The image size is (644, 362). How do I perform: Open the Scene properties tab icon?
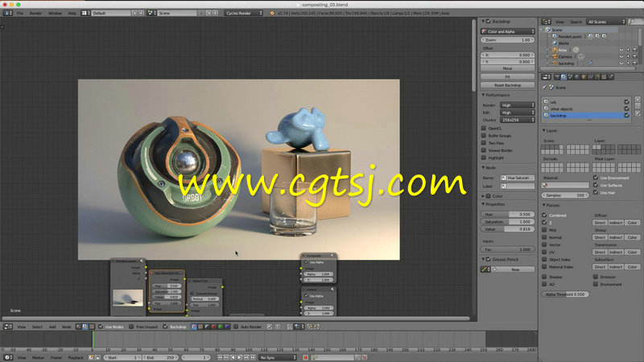[571, 76]
